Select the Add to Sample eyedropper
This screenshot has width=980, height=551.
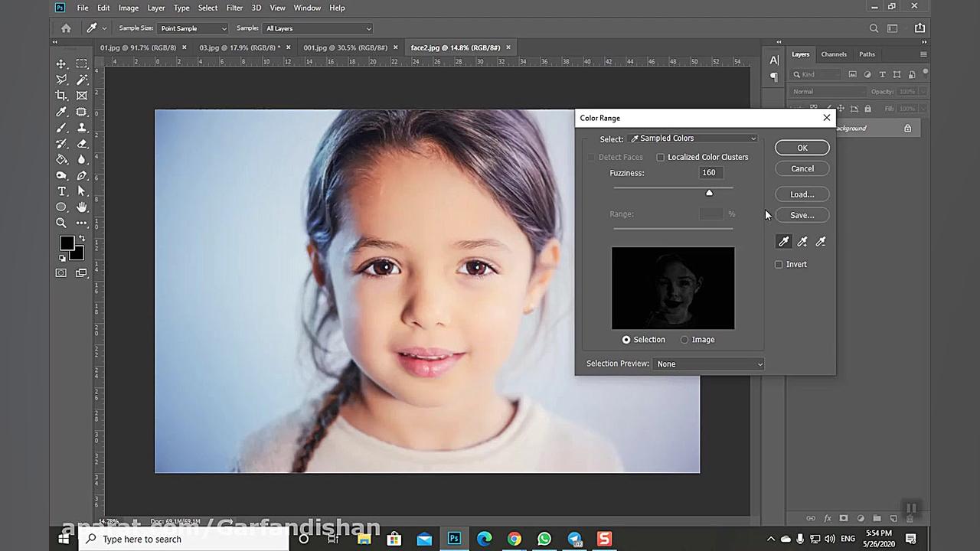click(x=802, y=241)
